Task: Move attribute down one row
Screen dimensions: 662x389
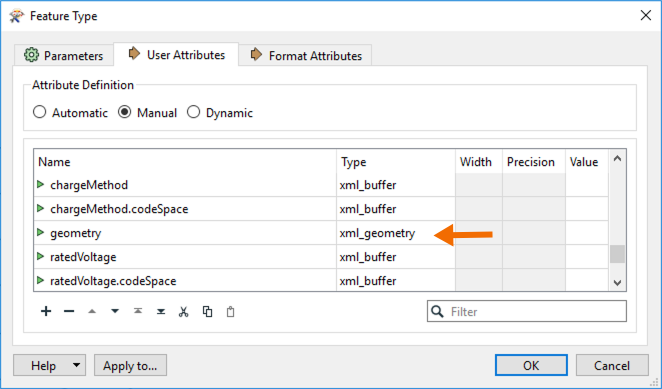Action: click(115, 312)
